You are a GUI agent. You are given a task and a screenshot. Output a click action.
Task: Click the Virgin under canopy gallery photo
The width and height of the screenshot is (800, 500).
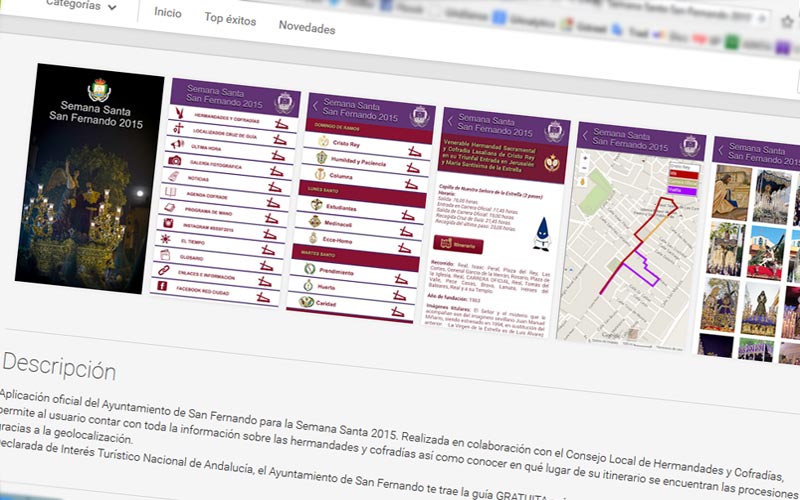(x=772, y=197)
